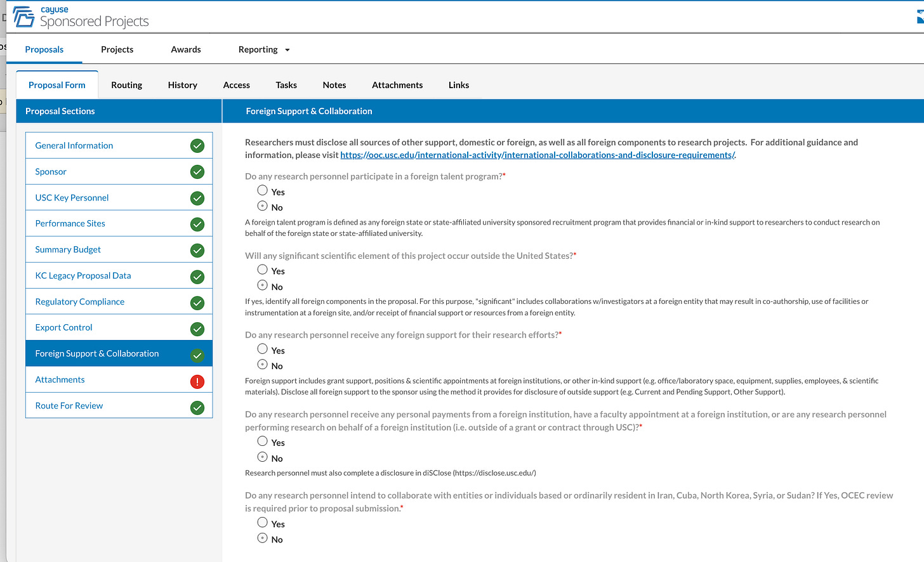The height and width of the screenshot is (562, 924).
Task: Switch to the Routing tab
Action: coord(127,85)
